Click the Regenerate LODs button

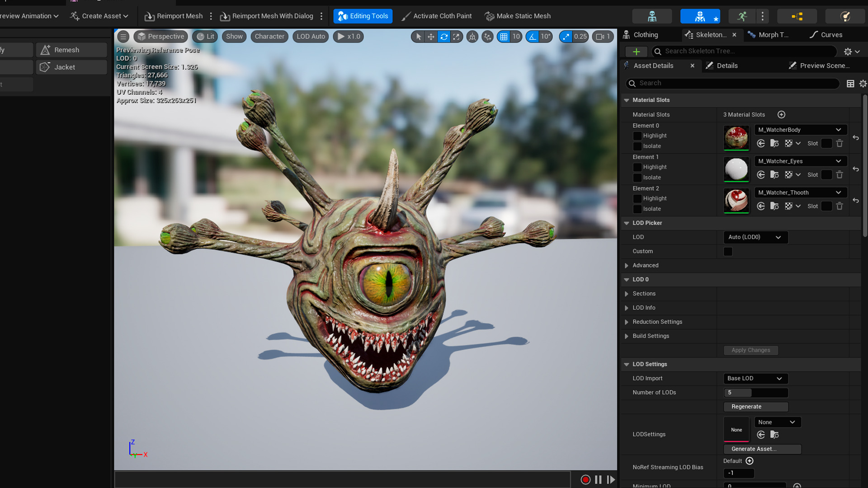pos(756,407)
